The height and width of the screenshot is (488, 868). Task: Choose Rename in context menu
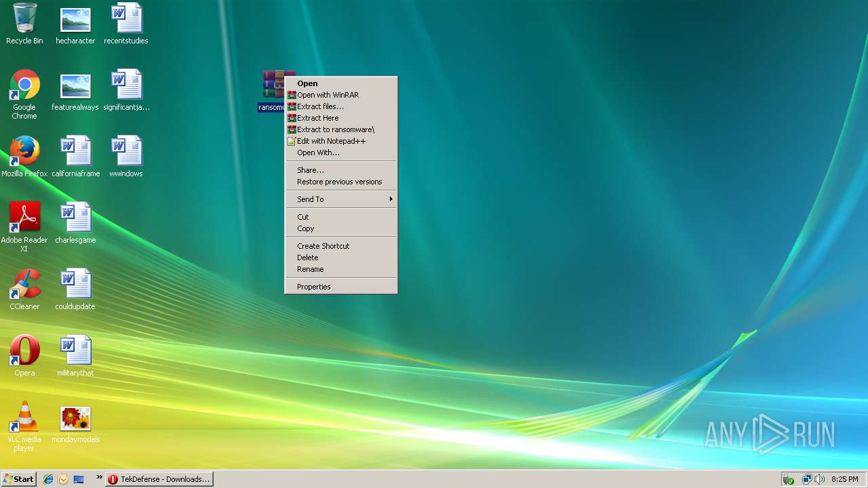click(340, 269)
